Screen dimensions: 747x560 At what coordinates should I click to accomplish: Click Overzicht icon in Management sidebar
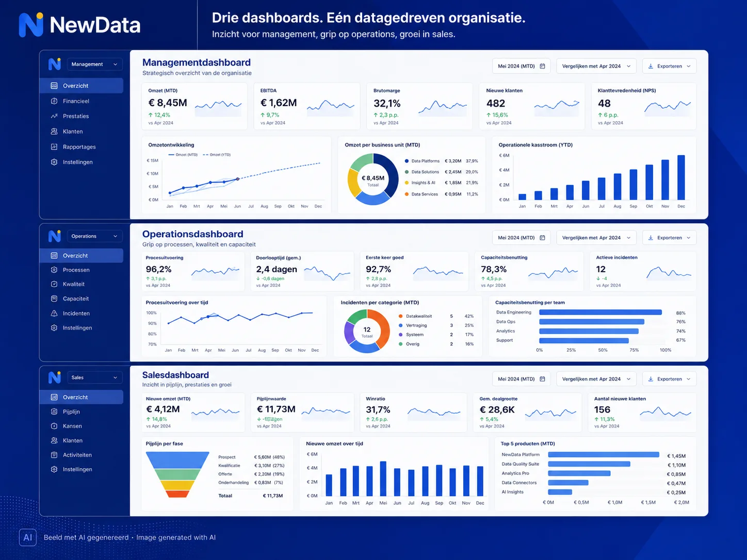[x=54, y=86]
